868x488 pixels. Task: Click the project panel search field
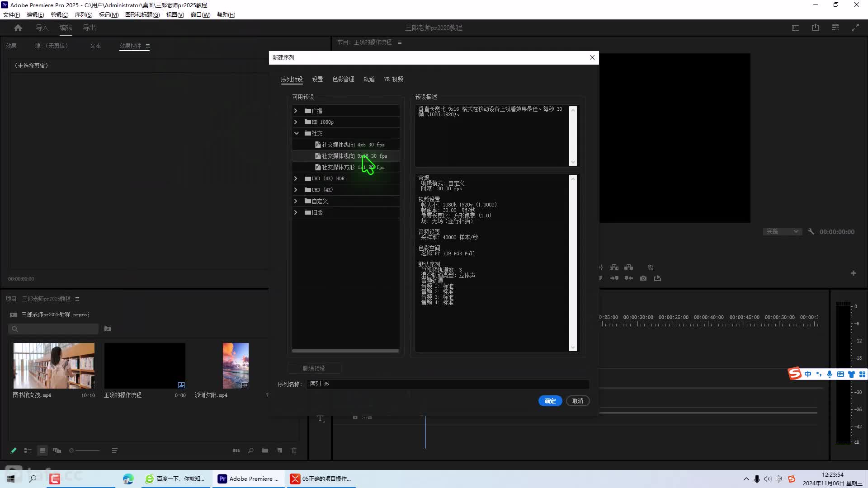[x=53, y=329]
